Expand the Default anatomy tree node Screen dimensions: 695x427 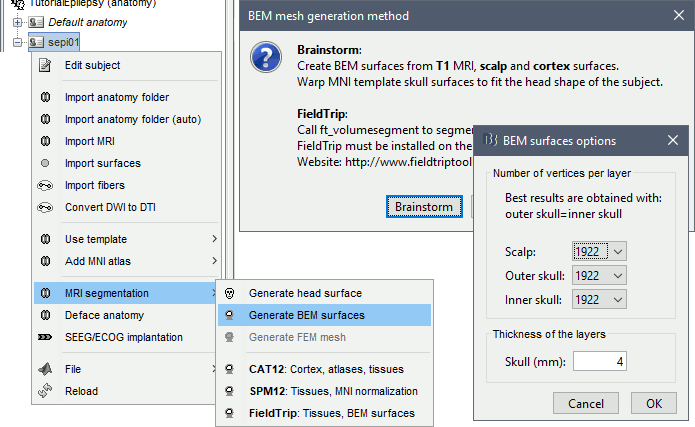point(17,22)
